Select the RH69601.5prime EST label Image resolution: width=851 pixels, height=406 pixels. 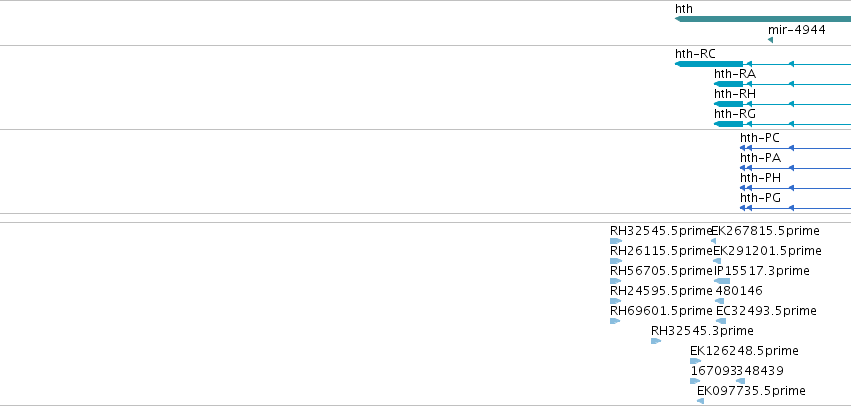[661, 311]
